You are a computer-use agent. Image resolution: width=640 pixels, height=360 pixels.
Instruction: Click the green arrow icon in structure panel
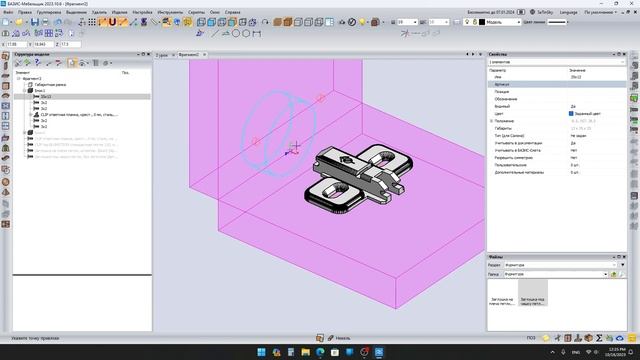click(27, 62)
